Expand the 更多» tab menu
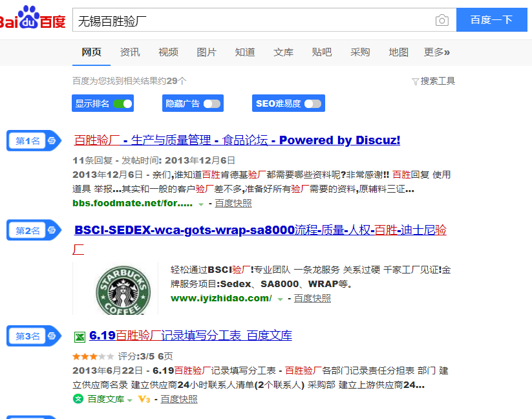532x419 pixels. [437, 52]
